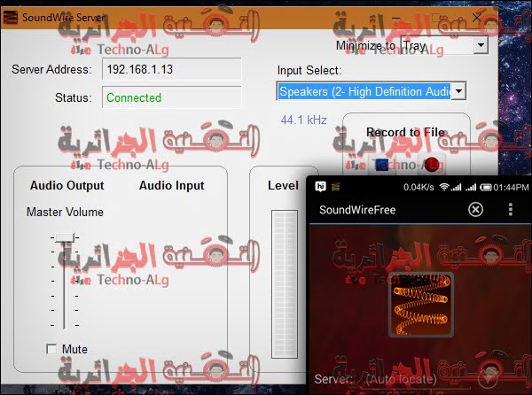Close the SoundWire Server window
Image resolution: width=532 pixels, height=395 pixels.
click(x=477, y=18)
